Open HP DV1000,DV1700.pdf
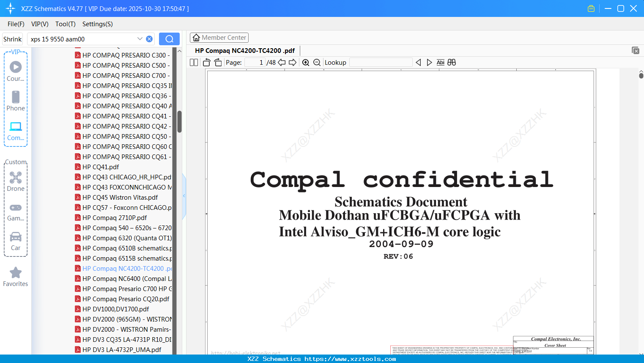This screenshot has width=644, height=363. [x=112, y=309]
